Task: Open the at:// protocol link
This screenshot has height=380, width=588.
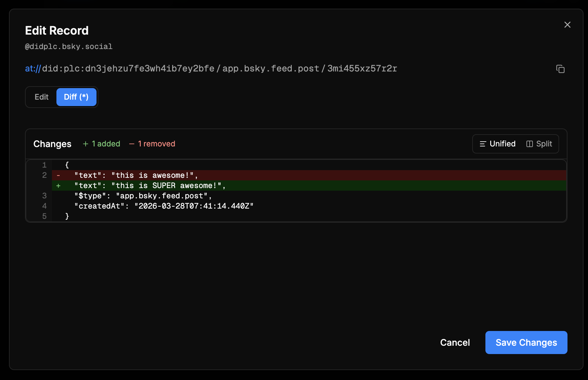Action: tap(33, 69)
